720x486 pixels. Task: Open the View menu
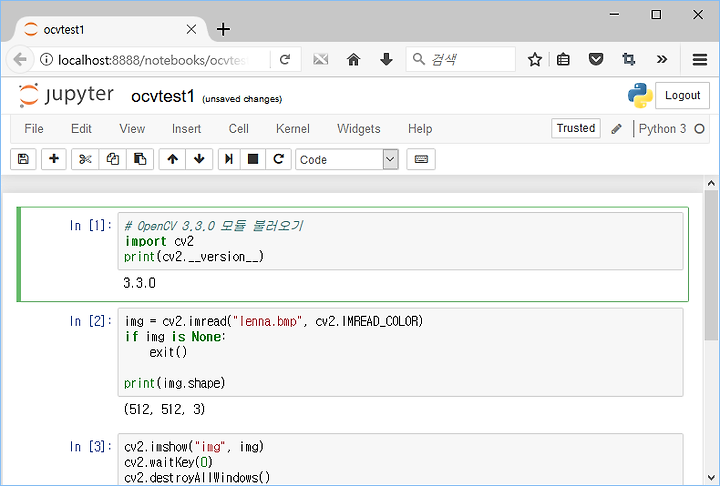pos(132,129)
